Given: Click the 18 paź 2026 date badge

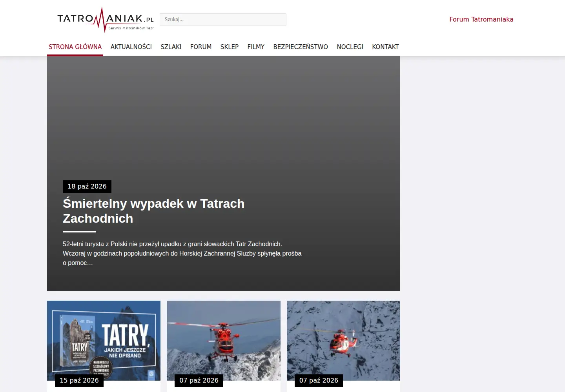Looking at the screenshot, I should (87, 187).
